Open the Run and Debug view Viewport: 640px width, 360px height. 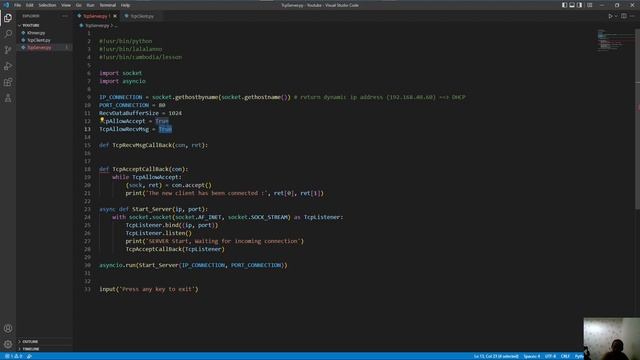tap(8, 66)
